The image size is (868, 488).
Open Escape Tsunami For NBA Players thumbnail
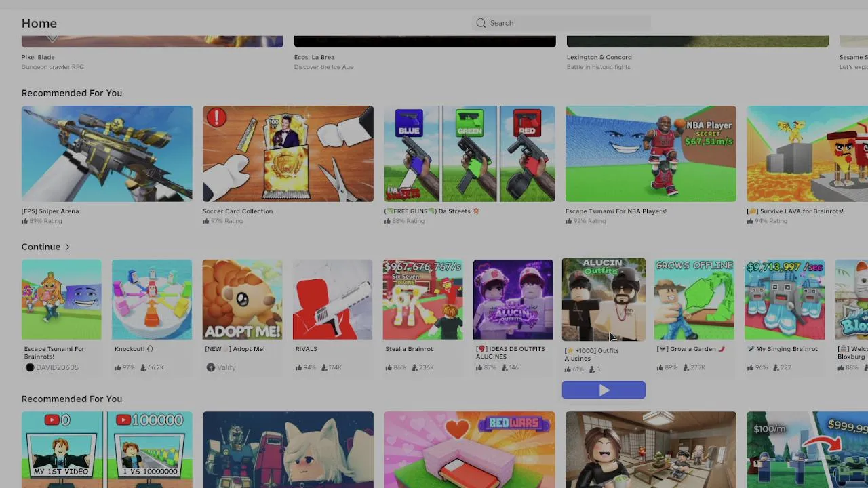click(651, 154)
